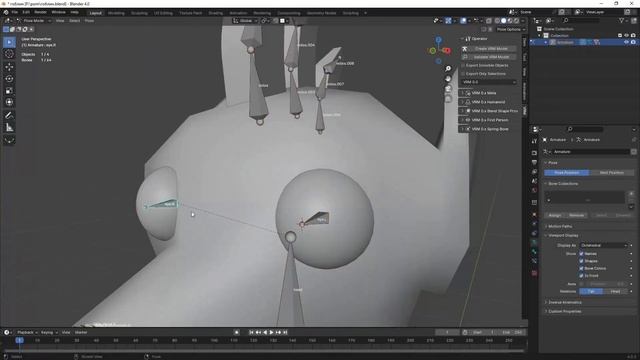The image size is (640, 360).
Task: Open the Pose Mode dropdown
Action: pyautogui.click(x=34, y=20)
